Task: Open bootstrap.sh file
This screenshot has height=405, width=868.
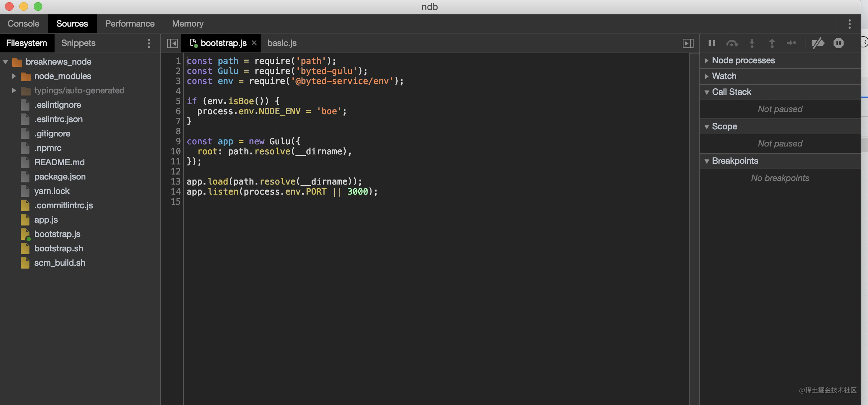Action: click(59, 248)
